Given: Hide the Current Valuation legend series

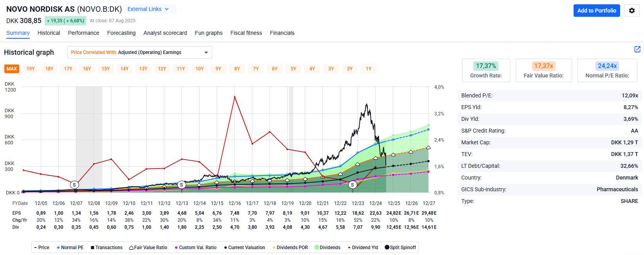Looking at the screenshot, I should [245, 248].
